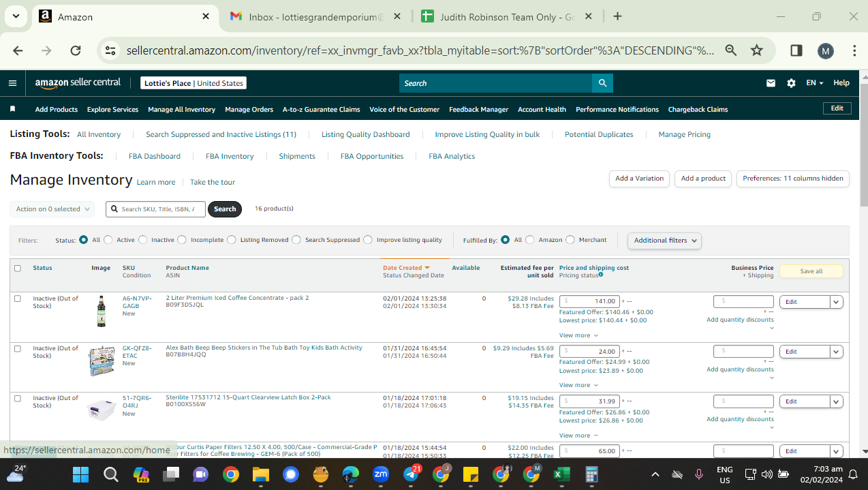Viewport: 868px width, 490px height.
Task: Open Preferences: 11 columns hidden
Action: pos(793,179)
